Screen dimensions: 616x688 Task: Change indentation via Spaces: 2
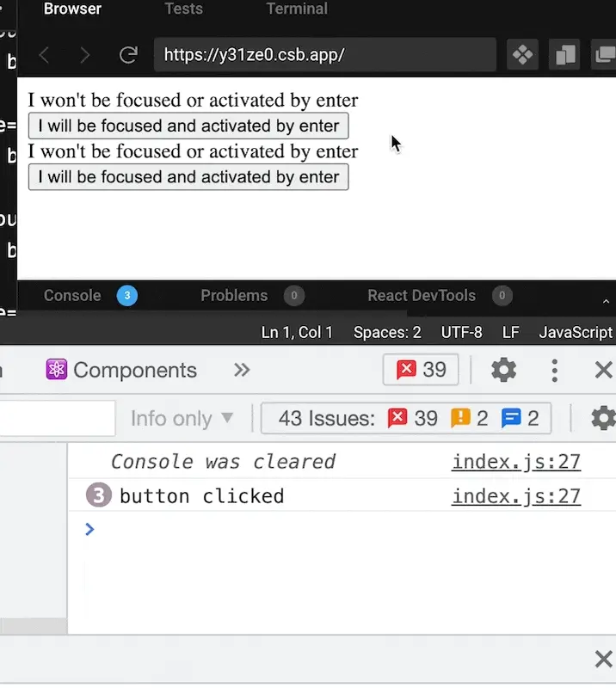(387, 333)
